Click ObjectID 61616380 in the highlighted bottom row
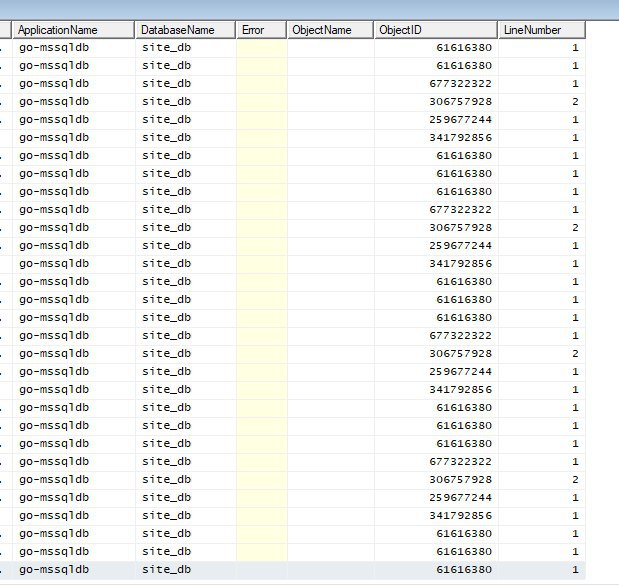This screenshot has width=619, height=586. (464, 570)
